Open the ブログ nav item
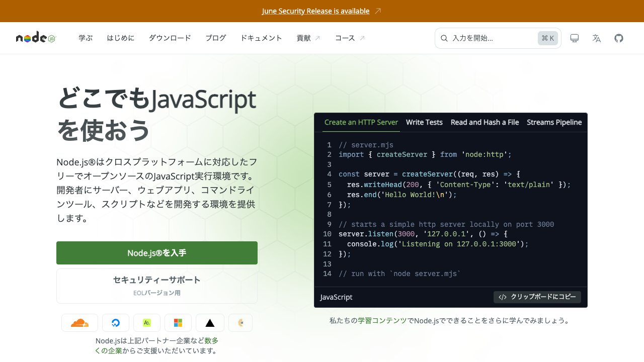This screenshot has height=362, width=644. coord(216,38)
